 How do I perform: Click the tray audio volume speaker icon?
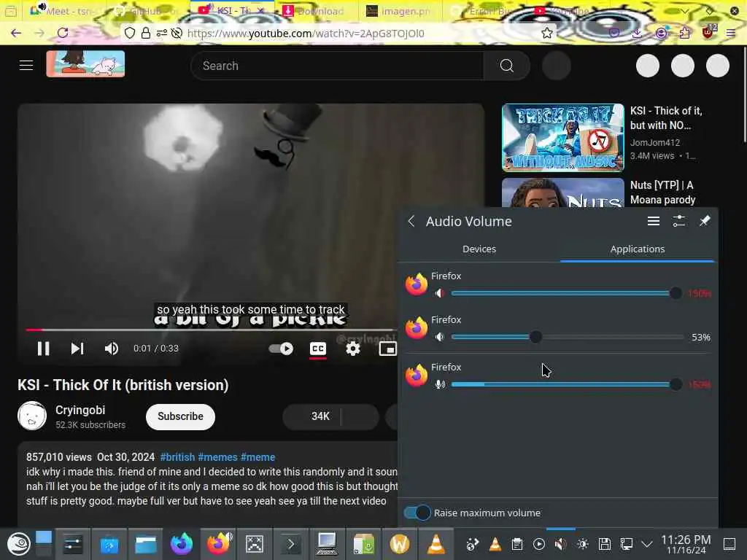pyautogui.click(x=561, y=544)
